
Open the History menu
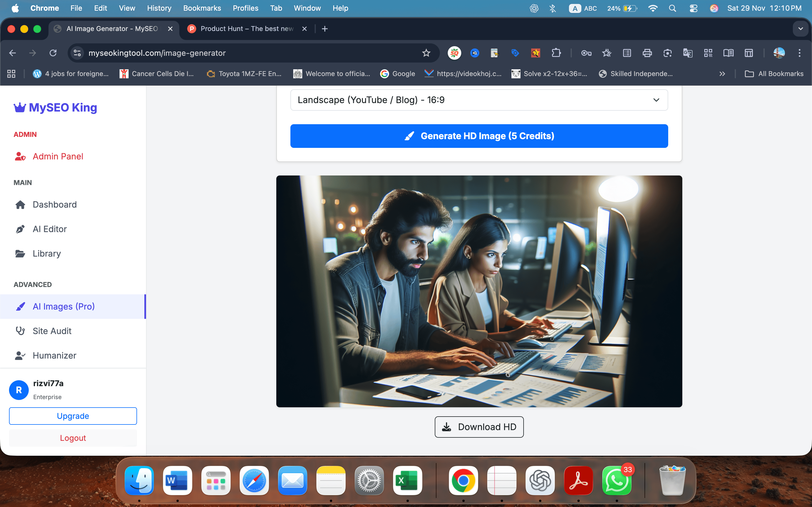159,8
